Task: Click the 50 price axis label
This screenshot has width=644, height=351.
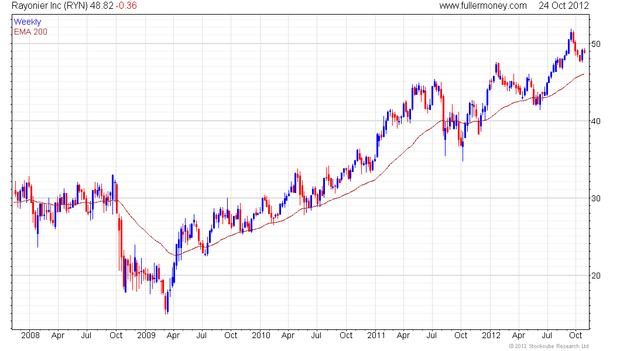Action: click(x=596, y=44)
